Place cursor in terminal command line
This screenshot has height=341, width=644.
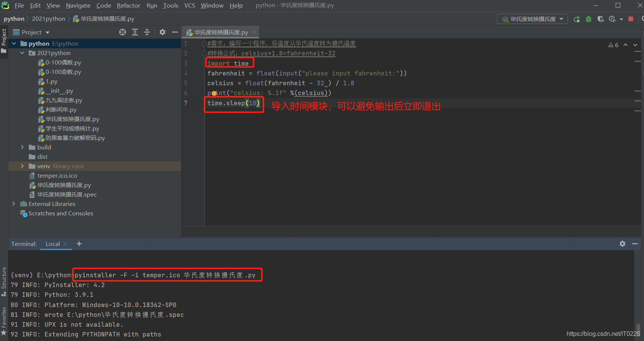(165, 275)
